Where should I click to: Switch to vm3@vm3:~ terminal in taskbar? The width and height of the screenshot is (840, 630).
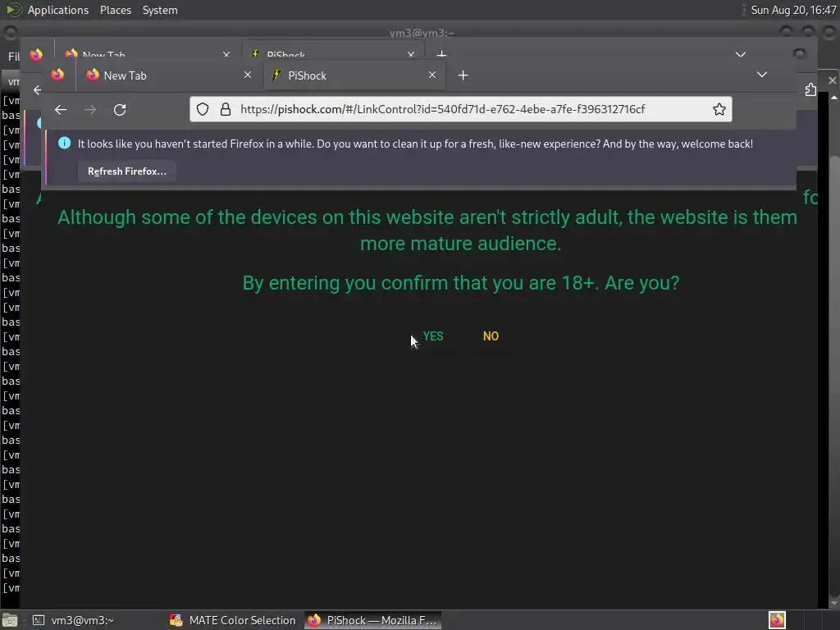click(x=73, y=620)
